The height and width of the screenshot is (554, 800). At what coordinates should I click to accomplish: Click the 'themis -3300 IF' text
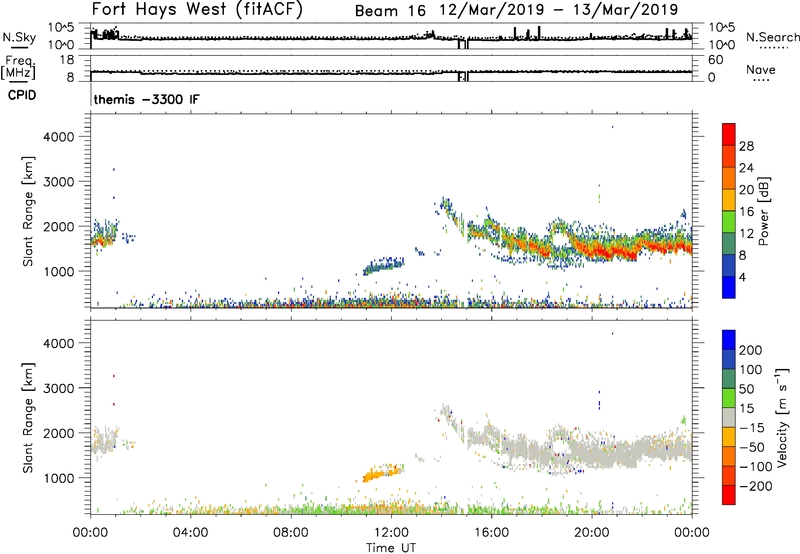pyautogui.click(x=146, y=99)
